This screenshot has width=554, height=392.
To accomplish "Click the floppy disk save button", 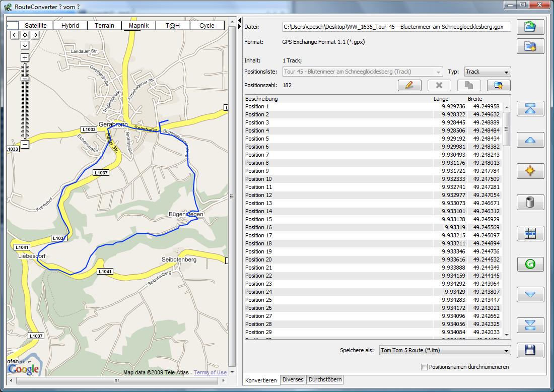I will (x=530, y=350).
